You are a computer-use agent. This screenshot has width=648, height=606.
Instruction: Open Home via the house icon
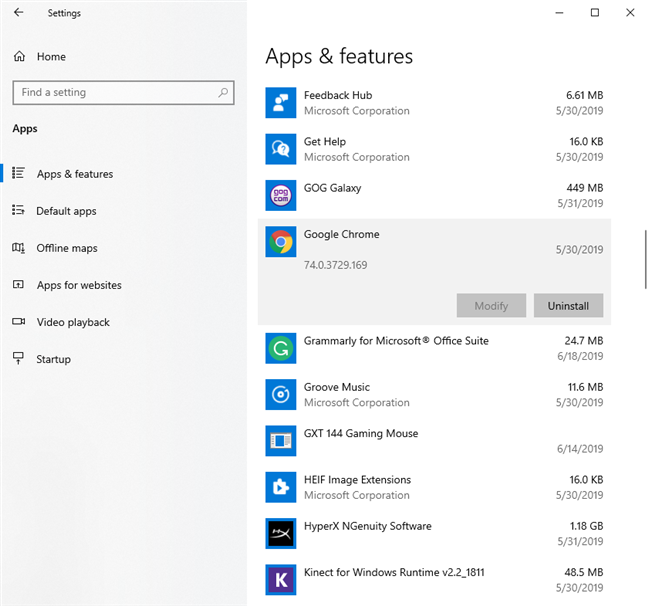click(x=19, y=56)
